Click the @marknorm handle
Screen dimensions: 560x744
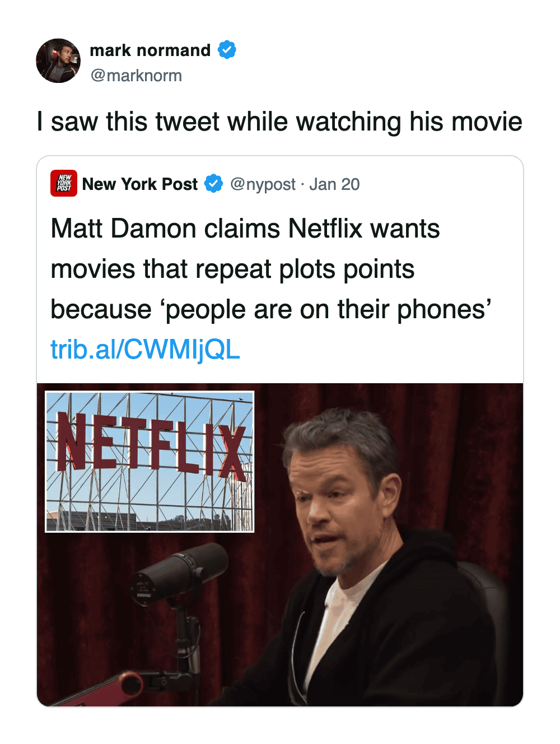[136, 76]
